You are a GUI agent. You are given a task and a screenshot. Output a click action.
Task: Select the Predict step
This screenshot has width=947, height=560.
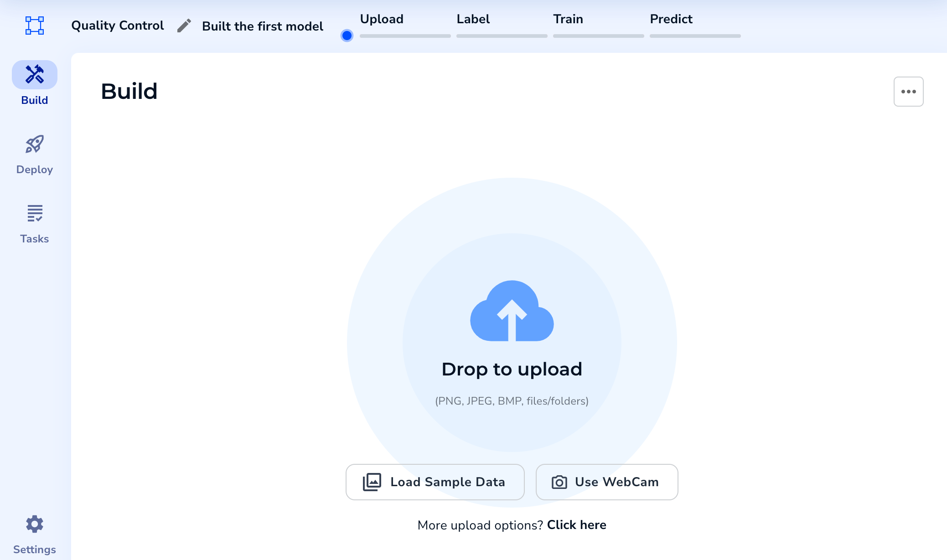pyautogui.click(x=671, y=19)
